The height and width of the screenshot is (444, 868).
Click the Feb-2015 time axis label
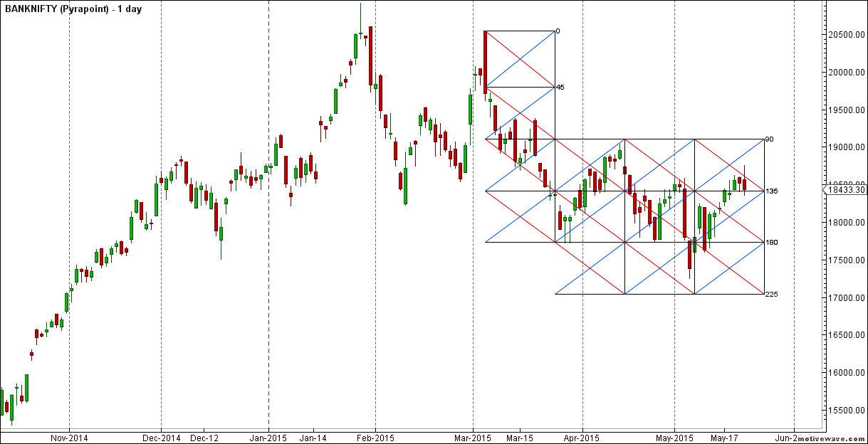(375, 438)
